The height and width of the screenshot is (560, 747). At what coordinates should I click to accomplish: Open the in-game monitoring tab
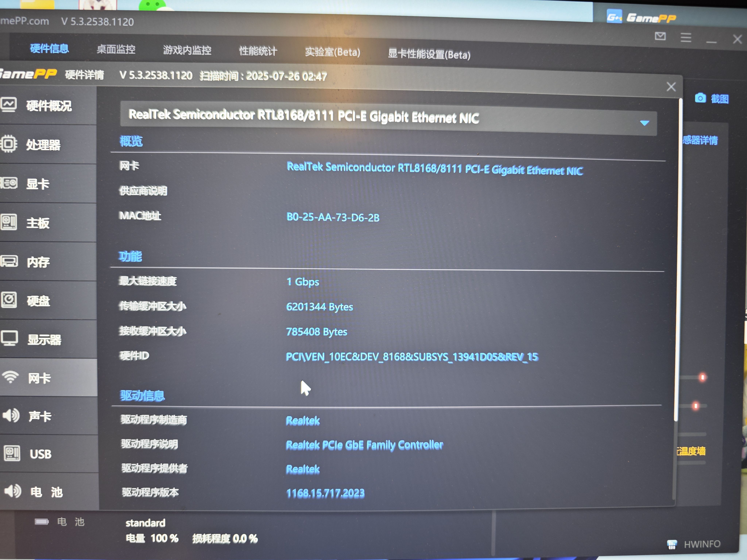click(187, 50)
